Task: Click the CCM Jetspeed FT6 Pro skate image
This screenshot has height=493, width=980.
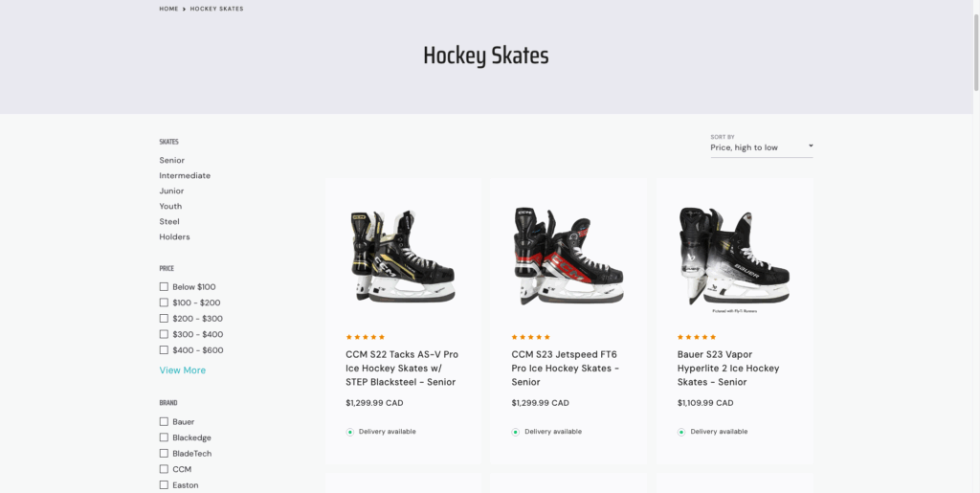Action: [x=568, y=257]
